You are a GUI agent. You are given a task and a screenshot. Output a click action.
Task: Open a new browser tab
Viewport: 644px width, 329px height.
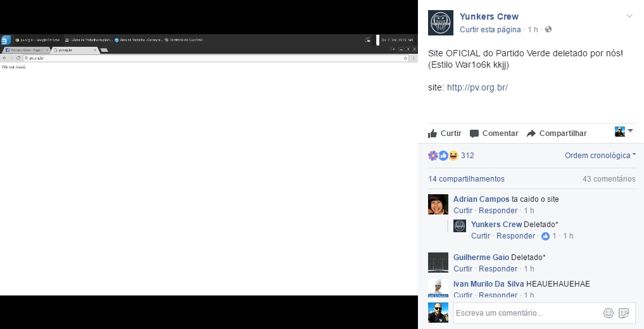(104, 50)
